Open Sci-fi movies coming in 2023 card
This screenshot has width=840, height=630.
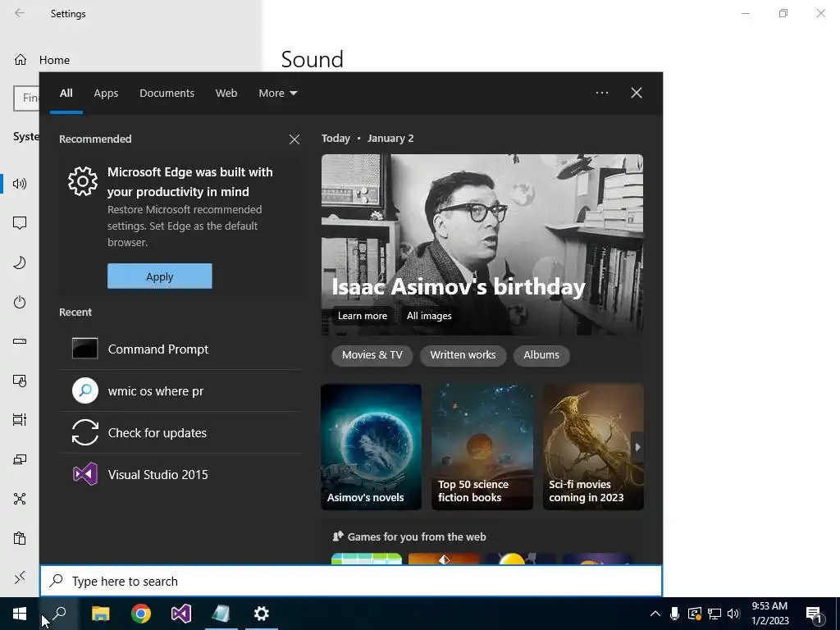click(593, 447)
